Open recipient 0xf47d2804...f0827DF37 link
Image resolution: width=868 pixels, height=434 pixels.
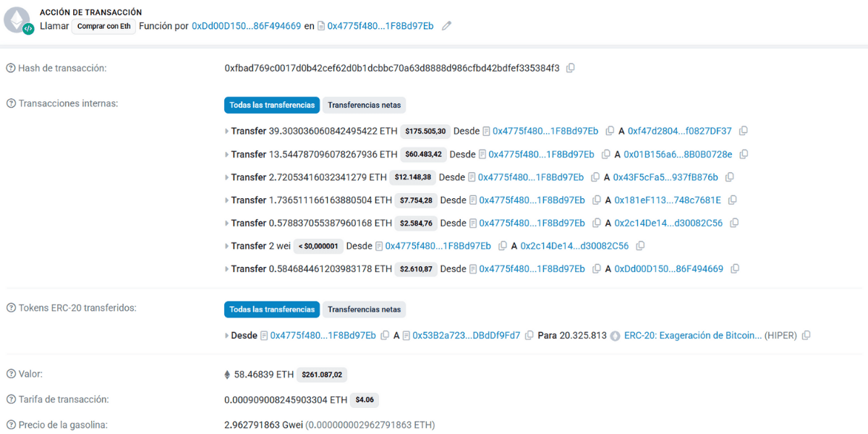680,131
